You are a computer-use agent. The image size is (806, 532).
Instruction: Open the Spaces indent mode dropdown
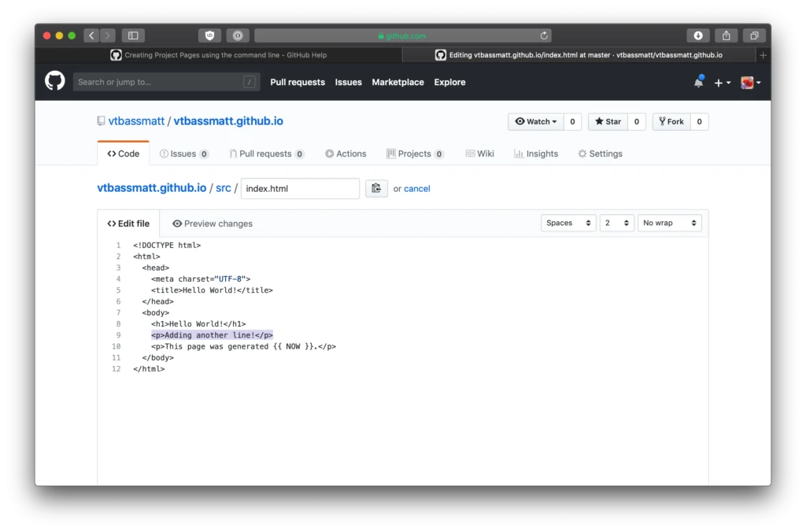point(568,223)
